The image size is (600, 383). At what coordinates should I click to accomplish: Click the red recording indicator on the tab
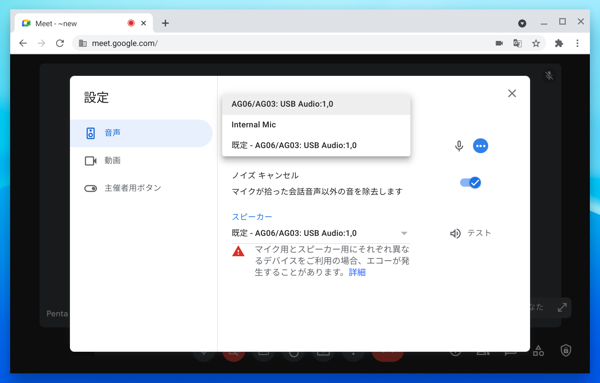coord(131,23)
